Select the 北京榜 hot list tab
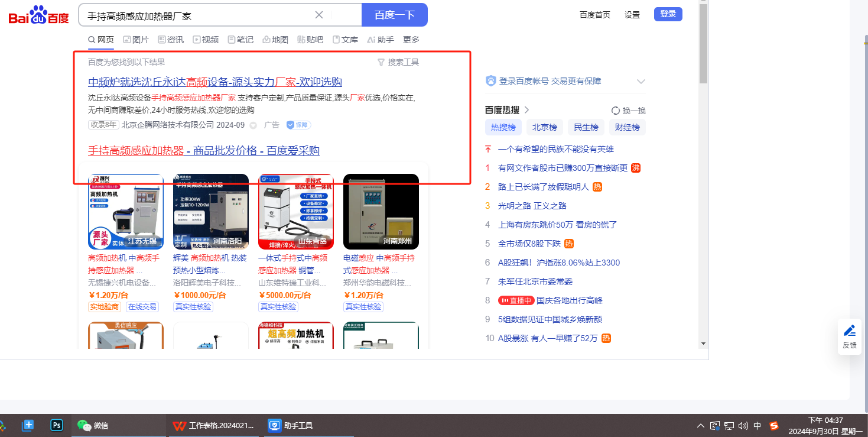868x437 pixels. [545, 127]
